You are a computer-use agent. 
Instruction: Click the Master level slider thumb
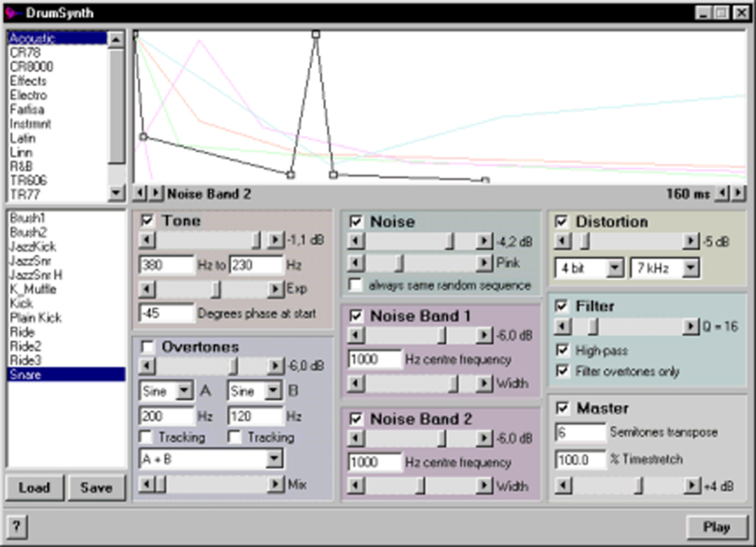click(x=639, y=486)
